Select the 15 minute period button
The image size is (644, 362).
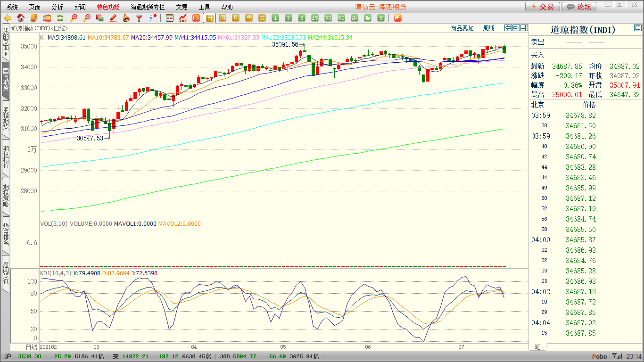coord(315,18)
